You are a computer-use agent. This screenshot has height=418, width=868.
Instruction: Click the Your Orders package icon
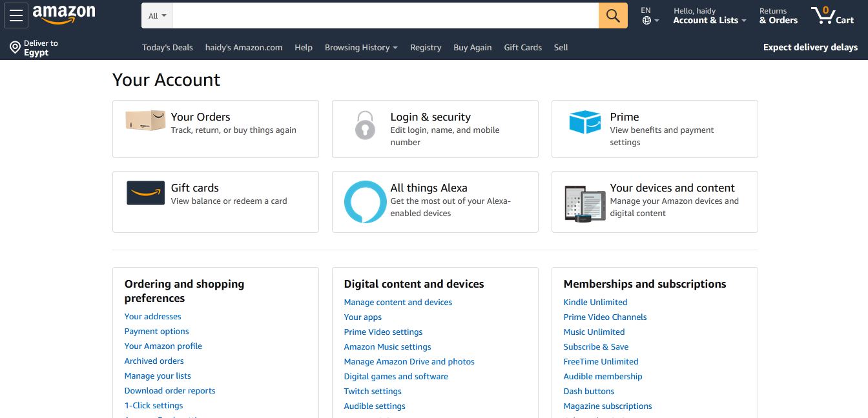[145, 121]
